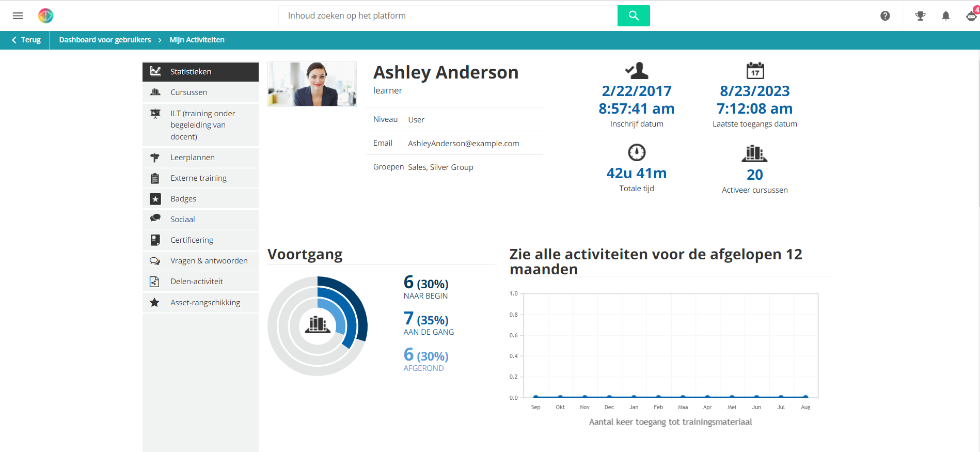Open Certificering

pos(200,240)
